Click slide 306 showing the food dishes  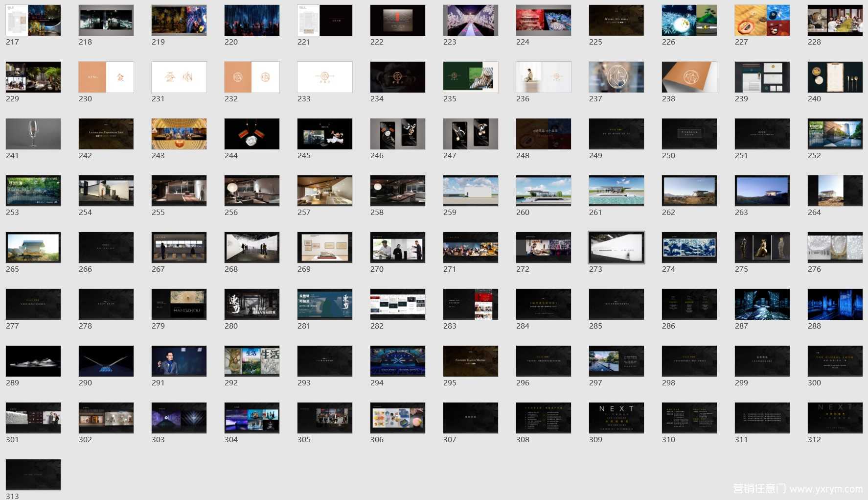(x=397, y=418)
